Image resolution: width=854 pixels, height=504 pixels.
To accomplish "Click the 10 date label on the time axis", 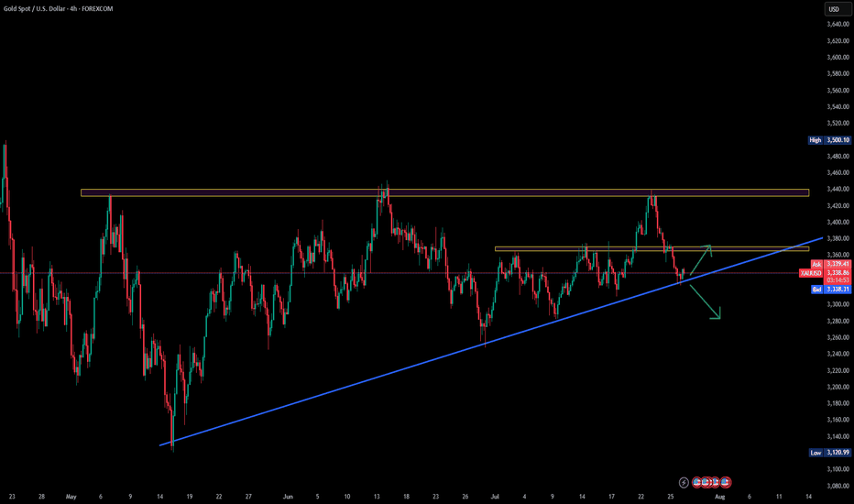I will coord(347,497).
